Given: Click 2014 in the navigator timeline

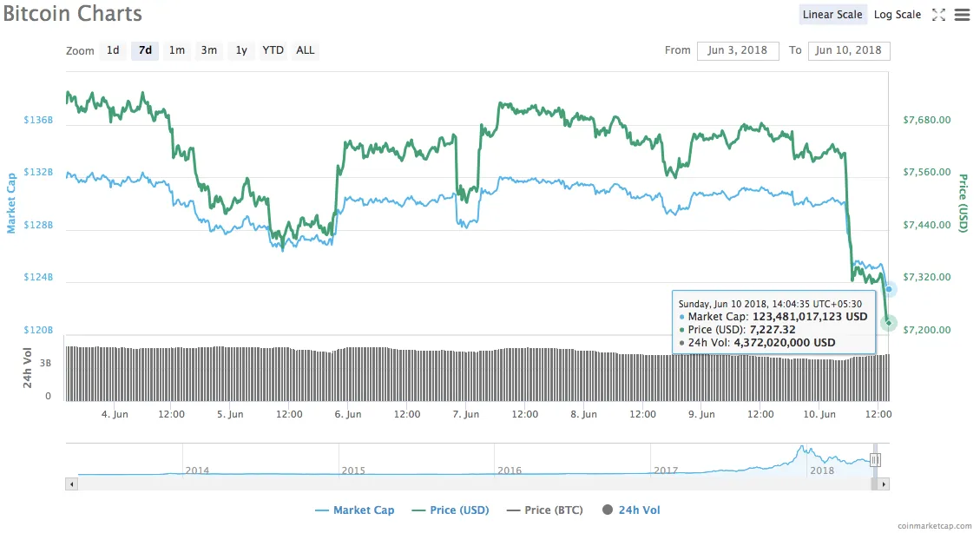Looking at the screenshot, I should click(x=197, y=470).
